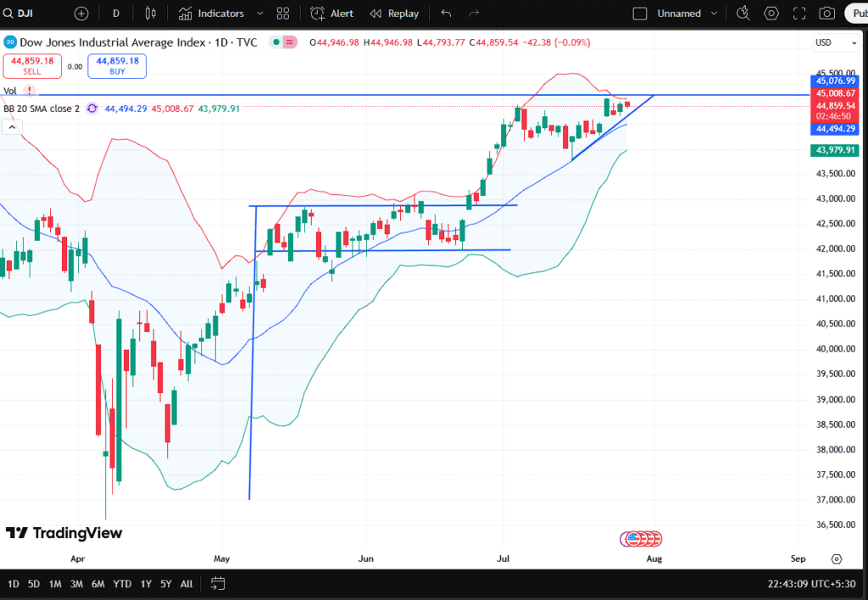Expand indicator favorites dropdown arrow
This screenshot has height=600, width=868.
click(x=259, y=14)
